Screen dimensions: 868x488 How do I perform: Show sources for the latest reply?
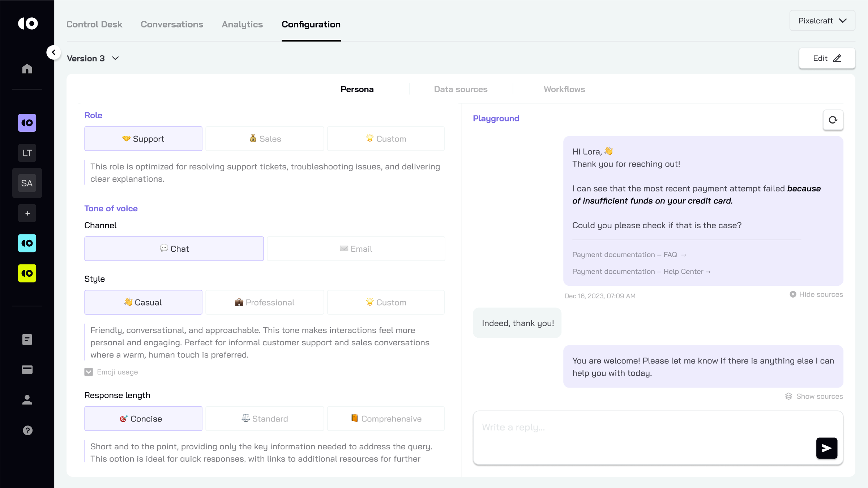pos(813,396)
